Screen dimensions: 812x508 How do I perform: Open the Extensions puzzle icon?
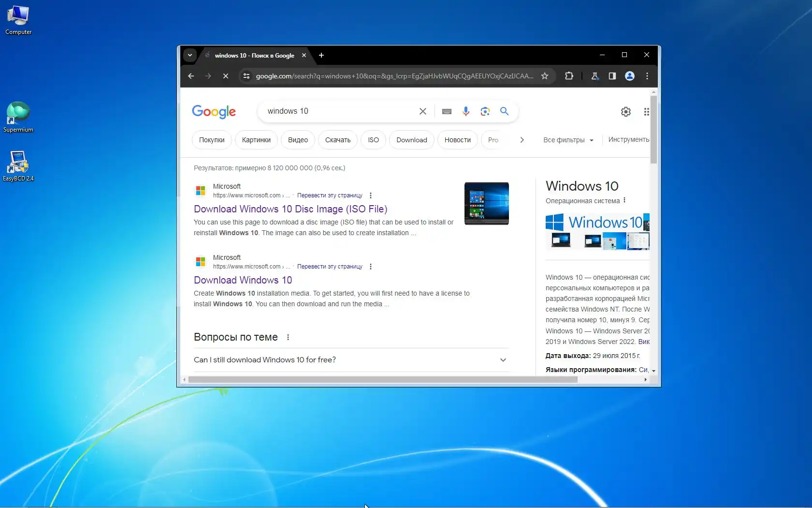569,76
